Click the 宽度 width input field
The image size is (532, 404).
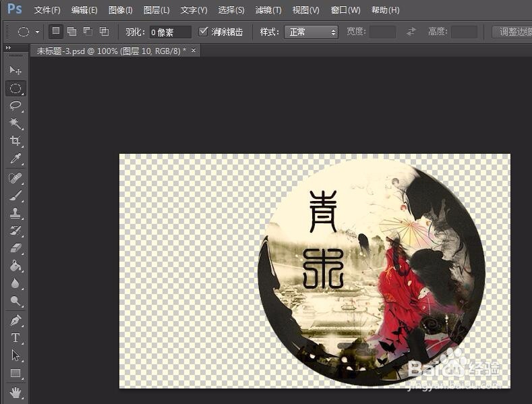[x=382, y=32]
